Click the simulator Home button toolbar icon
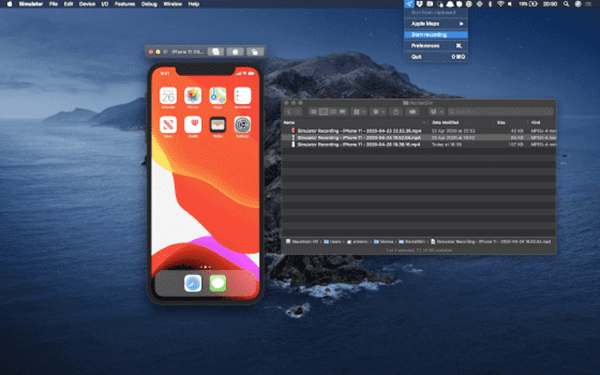600x375 pixels. click(216, 52)
